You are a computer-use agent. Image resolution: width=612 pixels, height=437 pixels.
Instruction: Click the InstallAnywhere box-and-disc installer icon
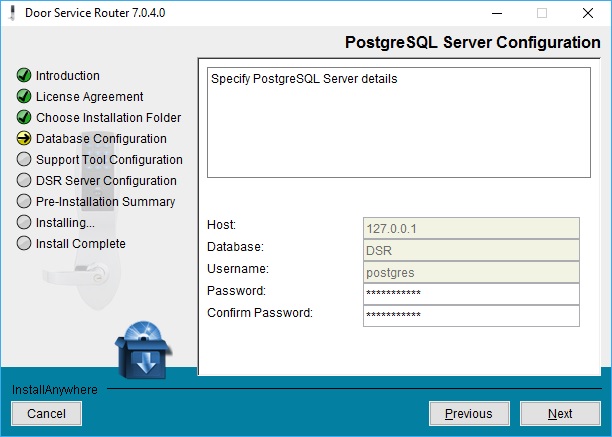coord(143,350)
